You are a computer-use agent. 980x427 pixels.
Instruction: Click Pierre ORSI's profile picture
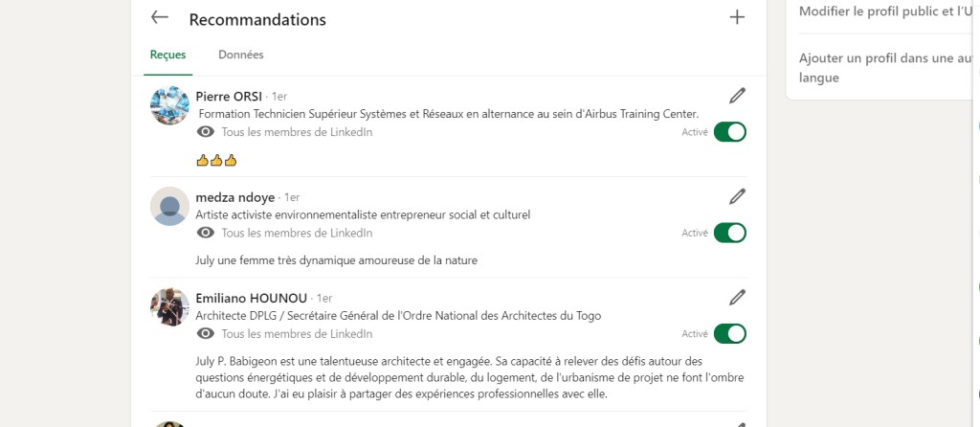coord(169,105)
